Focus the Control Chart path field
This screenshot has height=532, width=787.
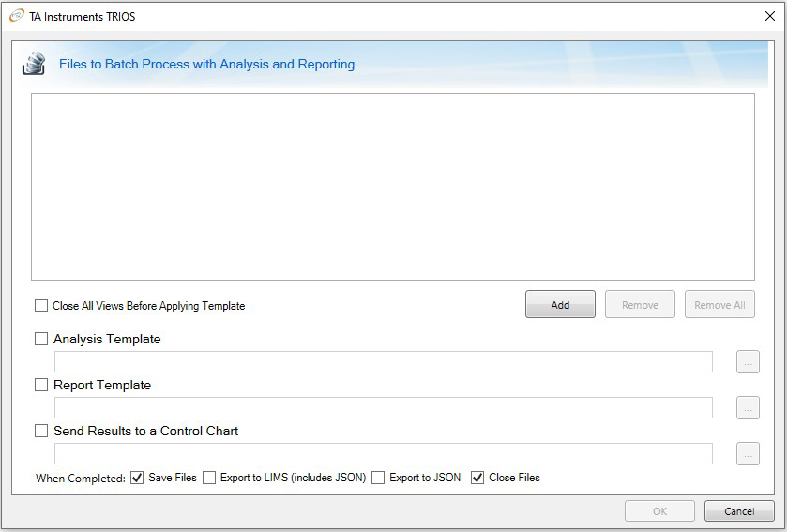click(384, 454)
